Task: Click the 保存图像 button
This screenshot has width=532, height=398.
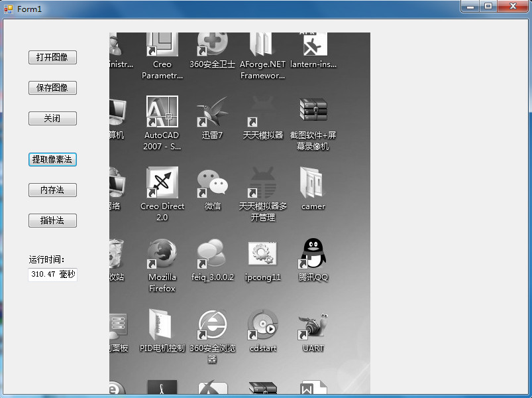Action: tap(52, 88)
